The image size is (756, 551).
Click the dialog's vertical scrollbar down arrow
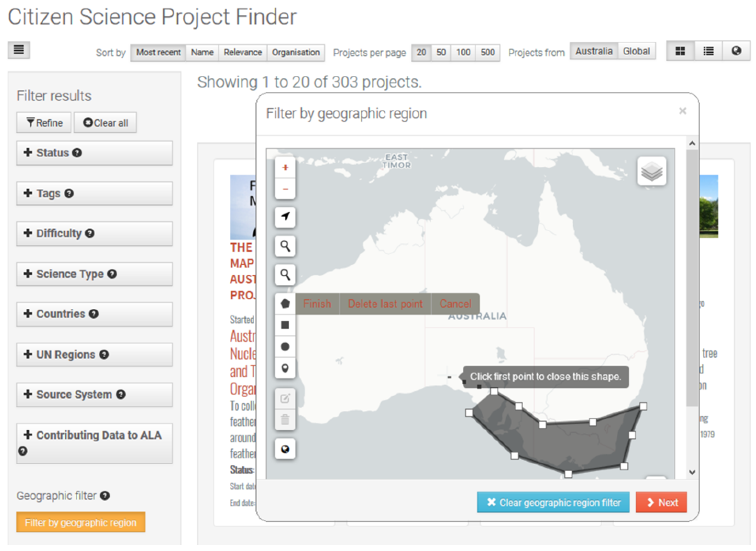point(692,472)
